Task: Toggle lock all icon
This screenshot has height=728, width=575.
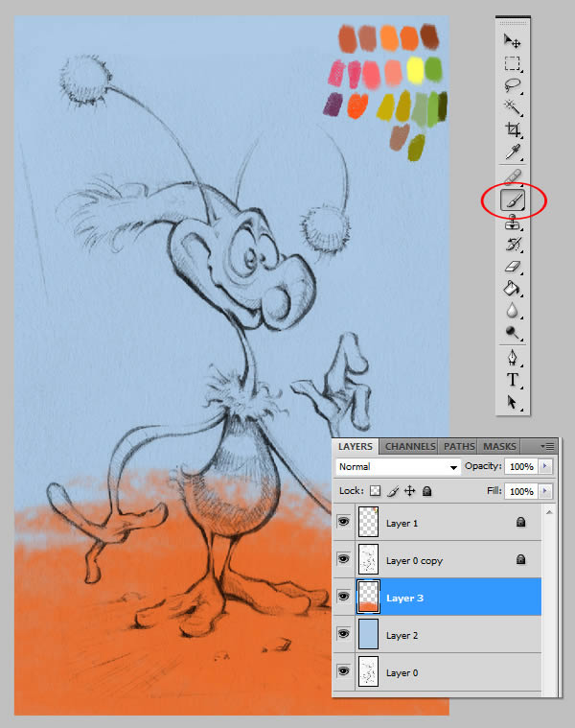Action: coord(427,491)
